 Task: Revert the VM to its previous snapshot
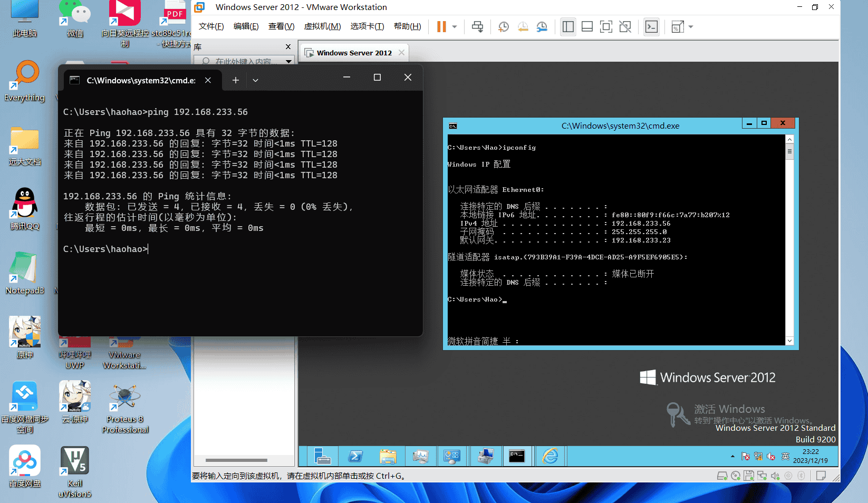pyautogui.click(x=523, y=26)
